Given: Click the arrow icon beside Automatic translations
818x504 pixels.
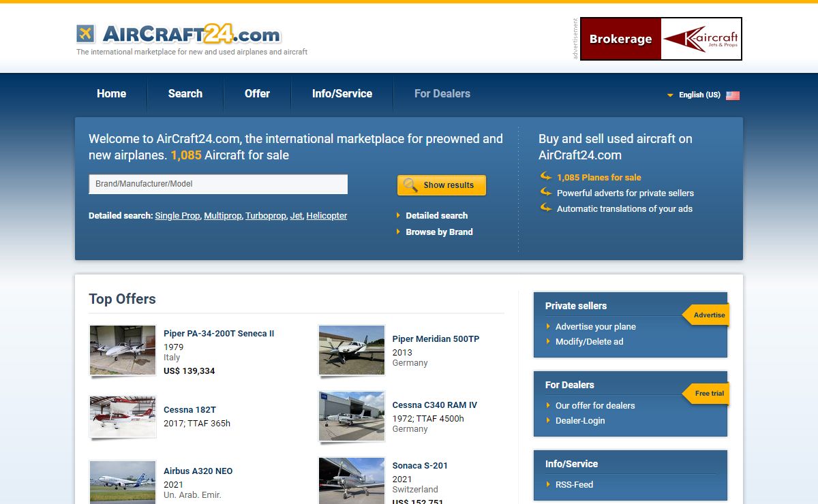Looking at the screenshot, I should pyautogui.click(x=546, y=208).
